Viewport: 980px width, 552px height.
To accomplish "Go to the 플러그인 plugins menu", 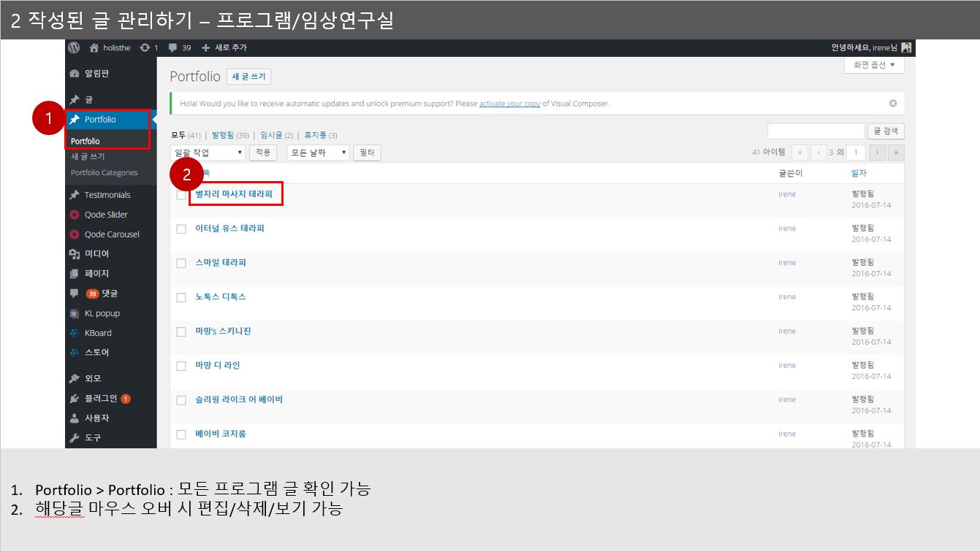I will tap(101, 399).
